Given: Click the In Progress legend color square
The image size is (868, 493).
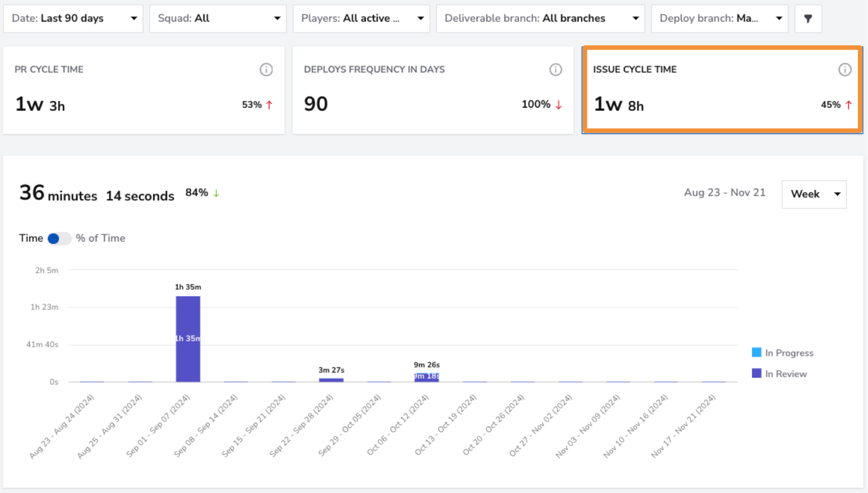Looking at the screenshot, I should (x=756, y=352).
